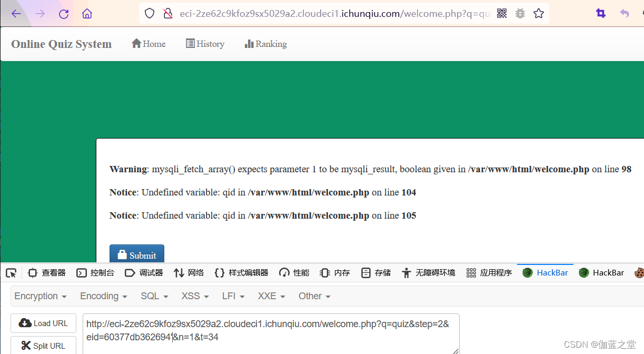Bookmark the page with the star icon
This screenshot has height=354, width=644.
click(x=538, y=13)
